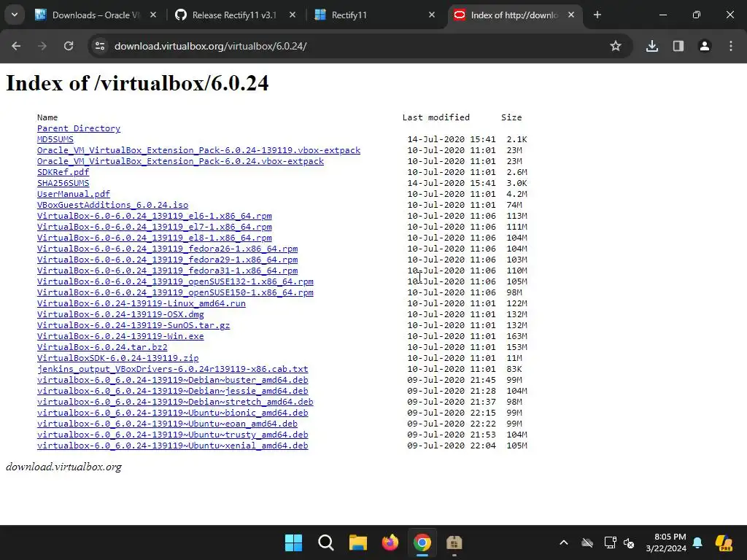The image size is (747, 560).
Task: Switch to Downloads – Oracle VM tab
Action: coord(96,15)
